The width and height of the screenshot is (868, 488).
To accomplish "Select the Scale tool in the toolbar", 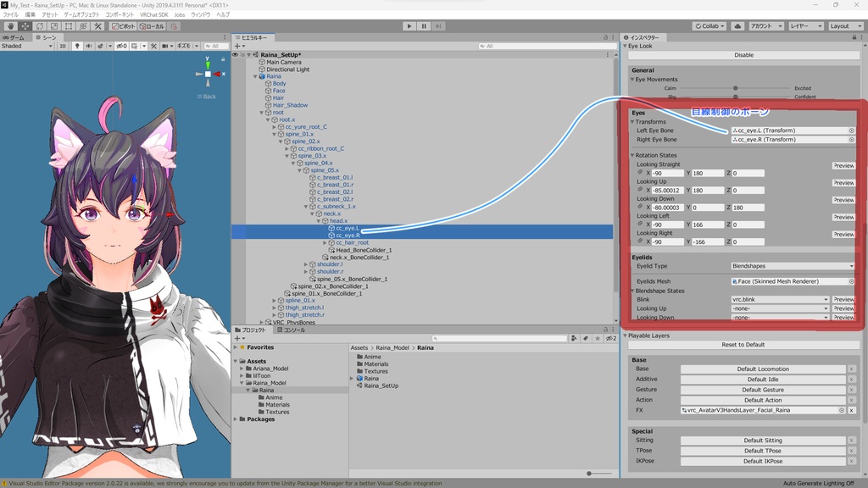I will (53, 26).
